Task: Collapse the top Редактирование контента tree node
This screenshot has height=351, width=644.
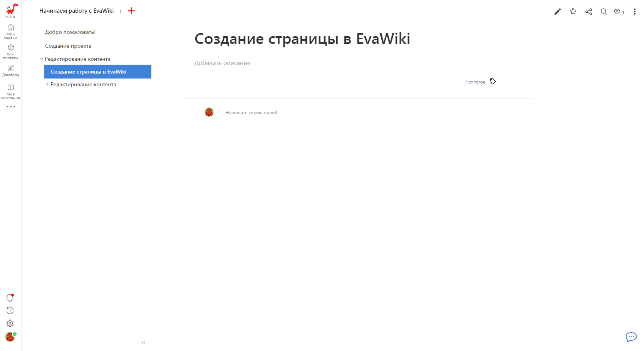Action: (x=42, y=59)
